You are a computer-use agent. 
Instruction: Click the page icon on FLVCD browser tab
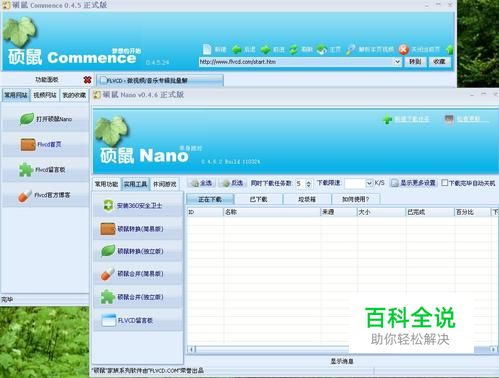click(103, 80)
